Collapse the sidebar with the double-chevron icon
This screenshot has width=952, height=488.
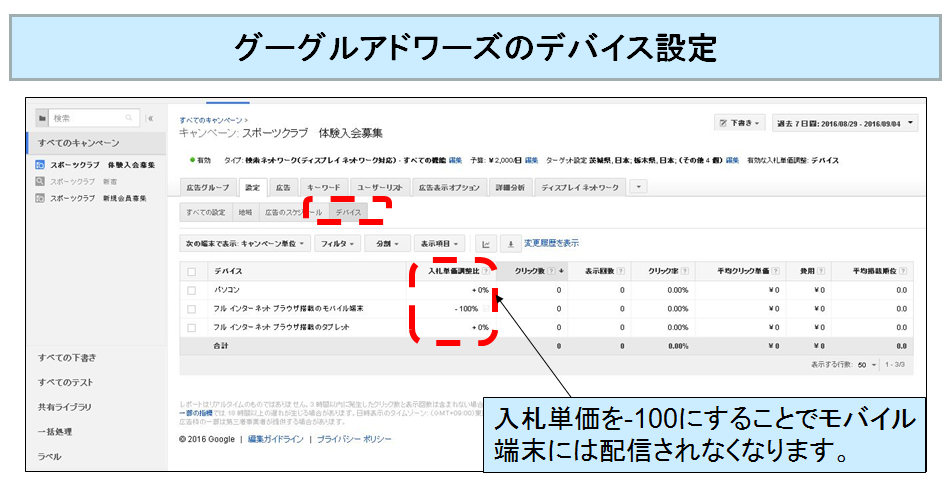coord(151,118)
